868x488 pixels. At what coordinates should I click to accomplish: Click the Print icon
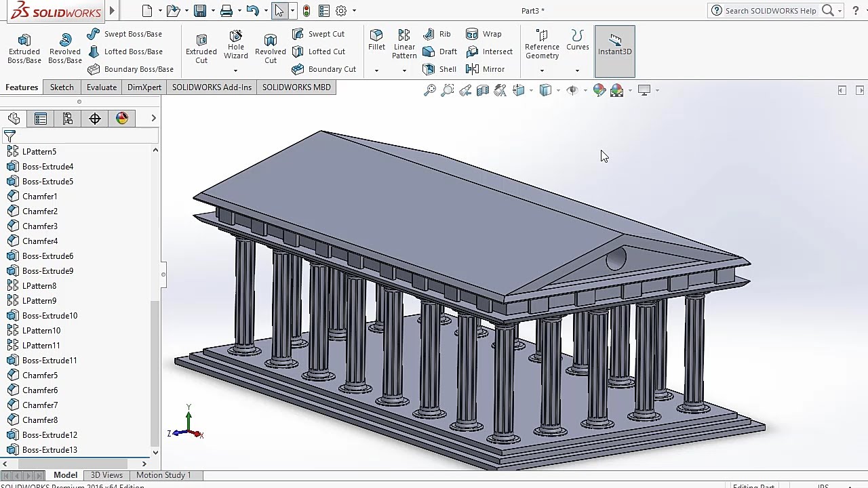click(x=226, y=11)
